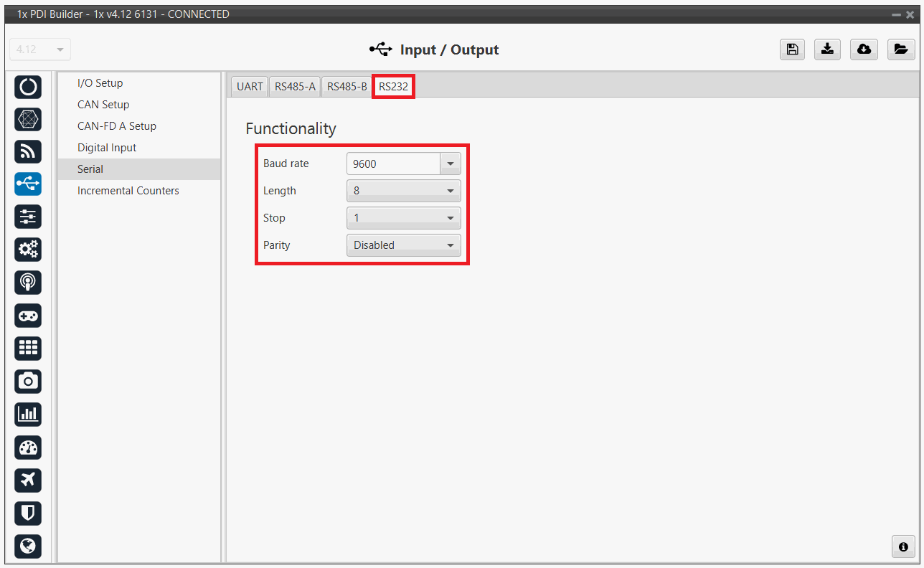Image resolution: width=924 pixels, height=568 pixels.
Task: Open the Length dropdown
Action: [x=403, y=191]
